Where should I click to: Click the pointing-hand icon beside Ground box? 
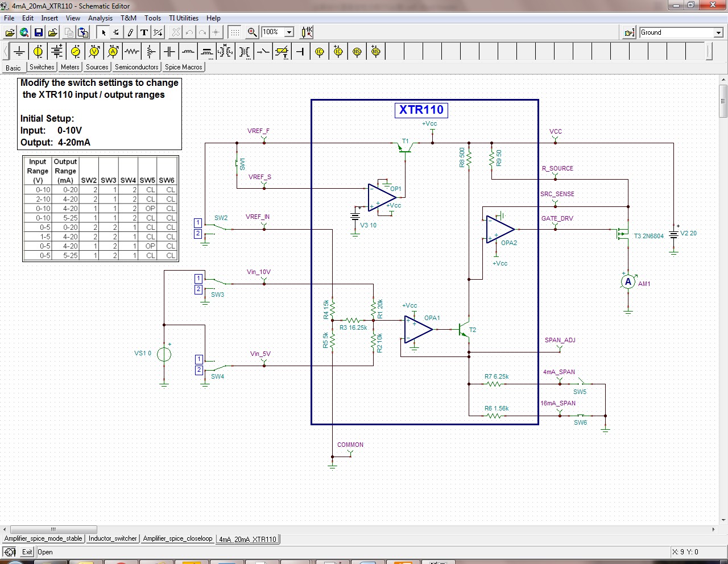pos(630,32)
